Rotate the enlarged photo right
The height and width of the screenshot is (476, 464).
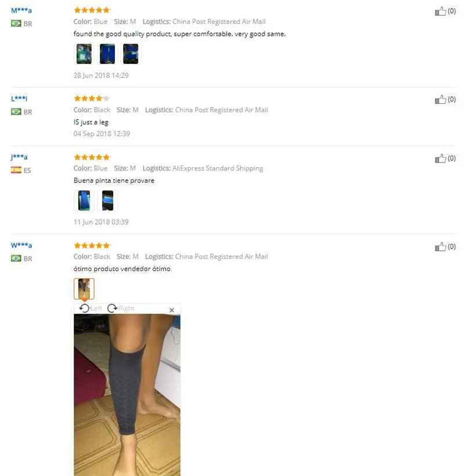[x=121, y=308]
